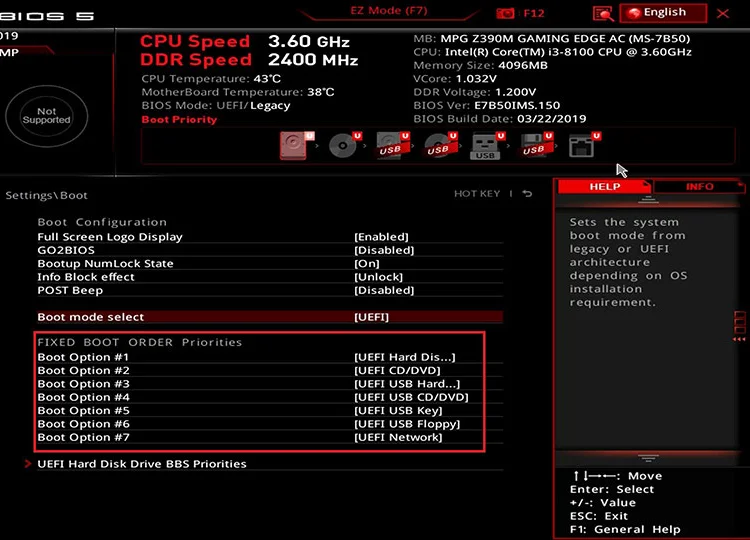Toggle the GO2BIOS setting
The width and height of the screenshot is (750, 540).
click(x=270, y=250)
